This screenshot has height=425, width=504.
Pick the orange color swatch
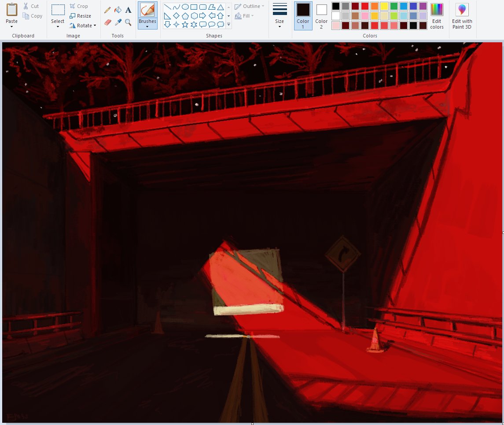[x=375, y=6]
